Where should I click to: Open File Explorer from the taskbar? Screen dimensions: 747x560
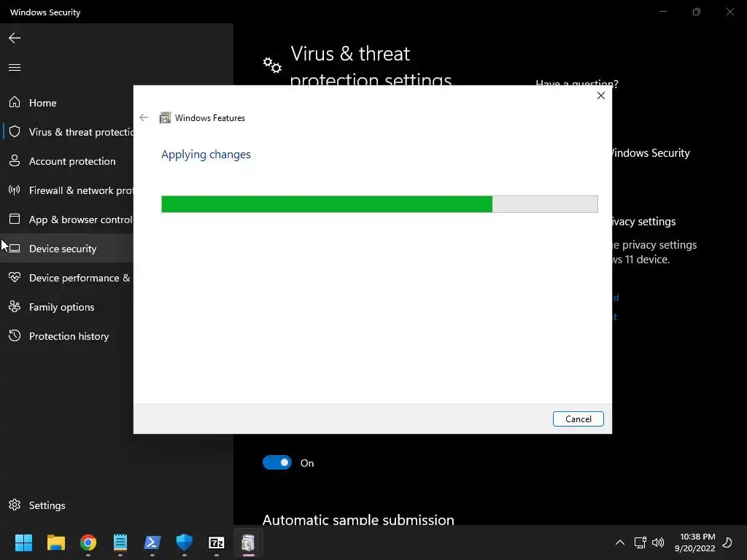pyautogui.click(x=56, y=542)
